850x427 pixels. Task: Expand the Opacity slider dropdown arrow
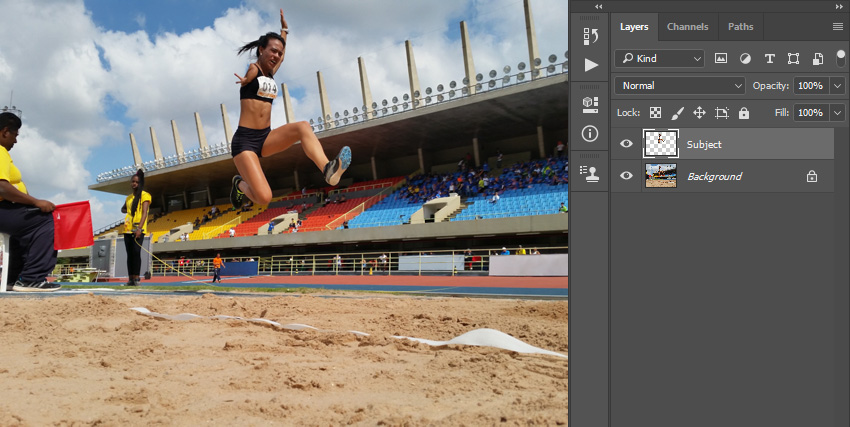[837, 86]
